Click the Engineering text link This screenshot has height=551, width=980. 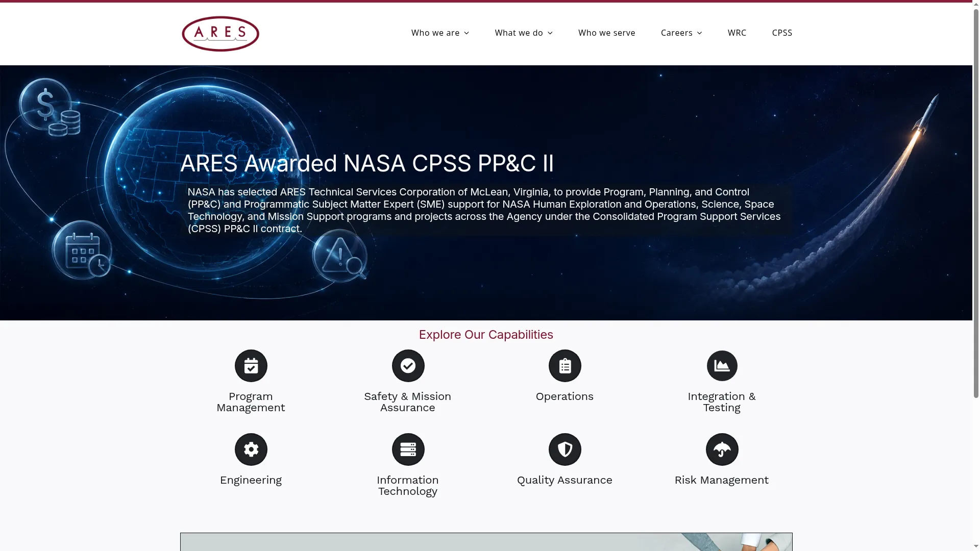[x=251, y=480]
